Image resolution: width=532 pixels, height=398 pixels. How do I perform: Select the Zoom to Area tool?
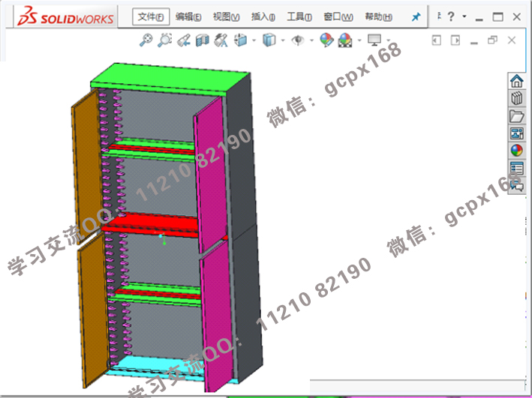tap(165, 40)
